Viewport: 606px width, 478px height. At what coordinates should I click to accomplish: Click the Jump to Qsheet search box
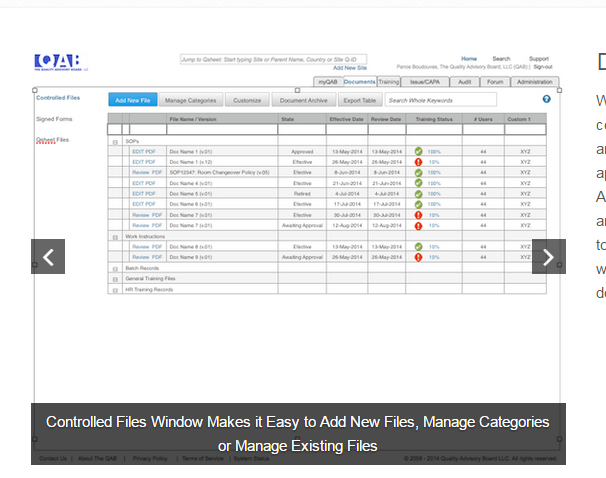pos(273,59)
